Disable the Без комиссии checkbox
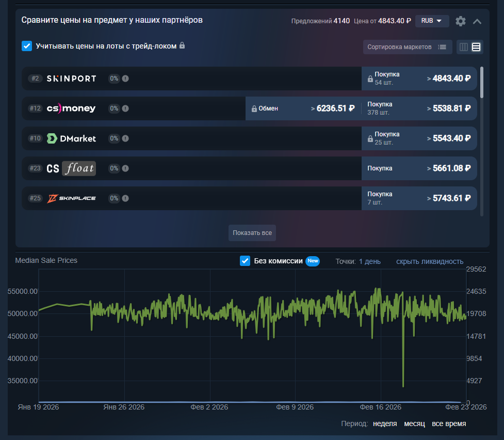The width and height of the screenshot is (504, 440). point(245,261)
